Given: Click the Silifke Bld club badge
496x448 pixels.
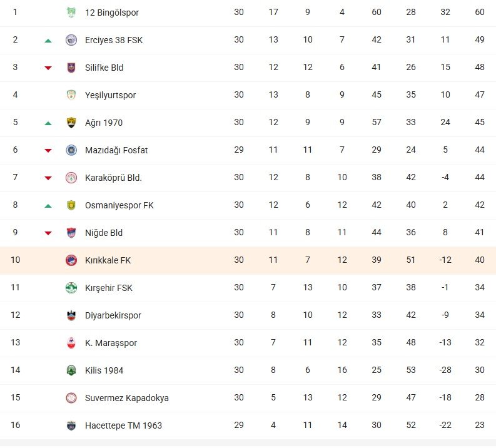Looking at the screenshot, I should 71,68.
